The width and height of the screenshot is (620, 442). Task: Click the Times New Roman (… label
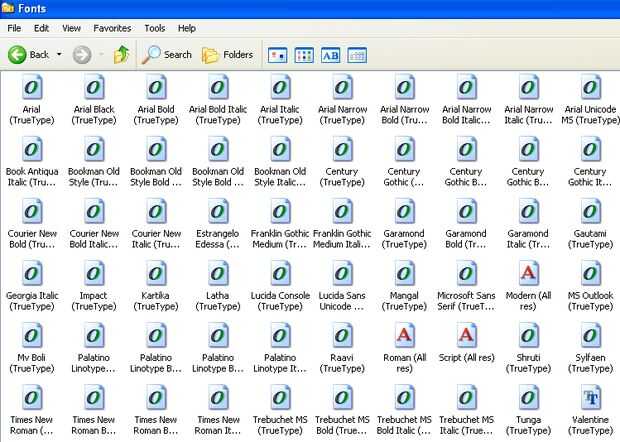(32, 425)
